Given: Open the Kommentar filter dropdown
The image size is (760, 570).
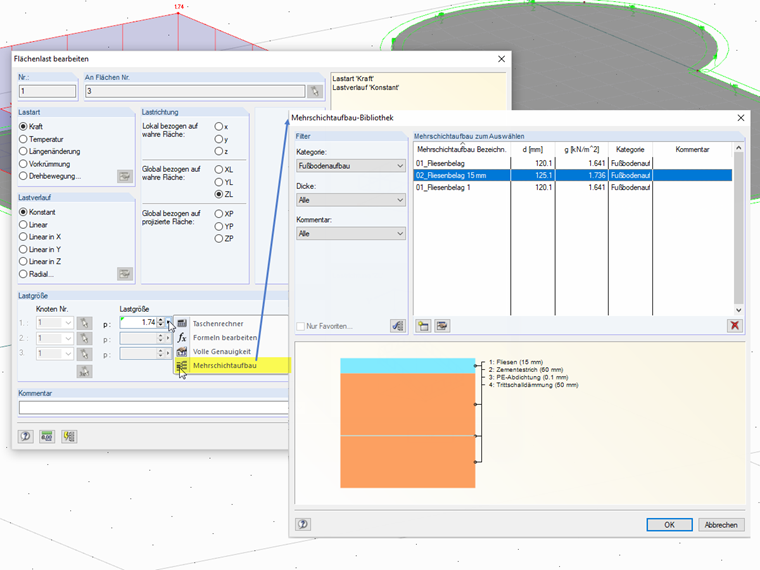Looking at the screenshot, I should [351, 234].
